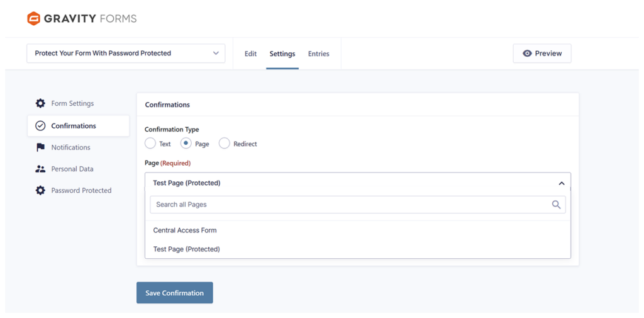
Task: Switch to the Entries tab
Action: [x=319, y=54]
